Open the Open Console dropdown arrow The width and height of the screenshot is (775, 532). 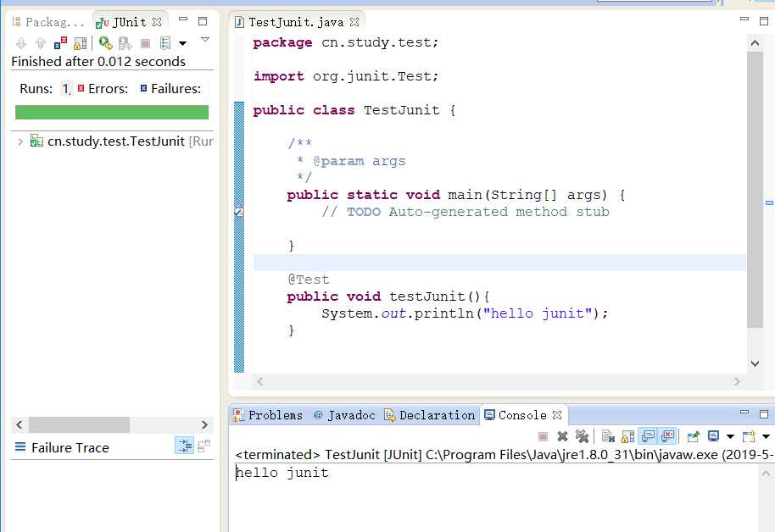[767, 436]
